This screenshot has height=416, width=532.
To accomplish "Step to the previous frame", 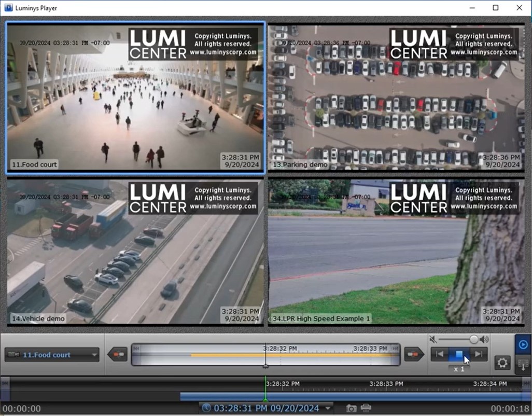I will point(439,354).
